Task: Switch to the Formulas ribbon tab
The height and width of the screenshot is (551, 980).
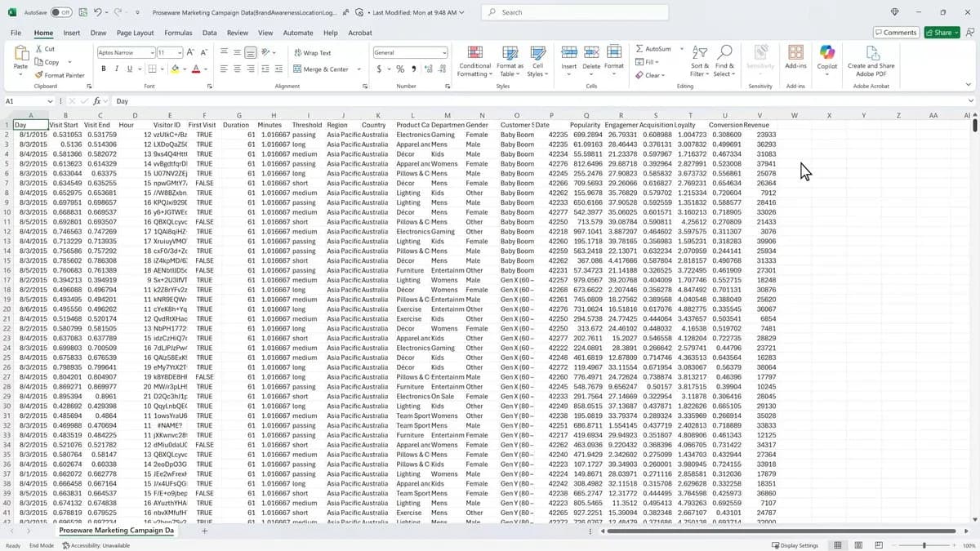Action: tap(177, 33)
